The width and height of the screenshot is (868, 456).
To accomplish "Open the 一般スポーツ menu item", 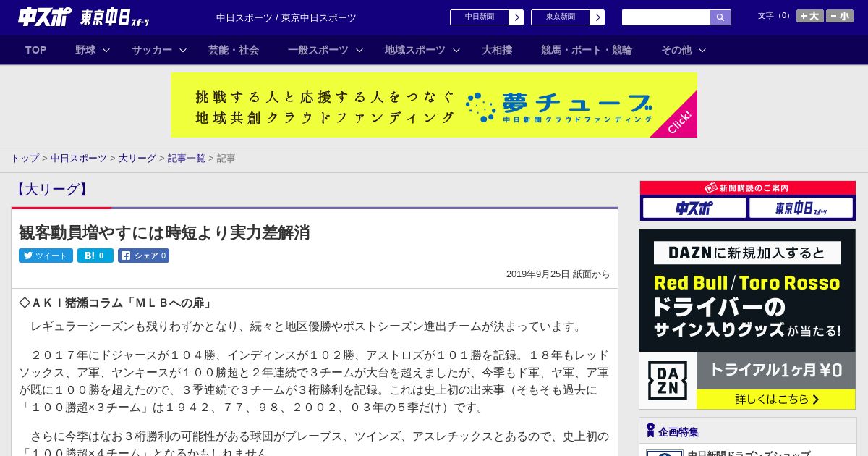I will 318,50.
